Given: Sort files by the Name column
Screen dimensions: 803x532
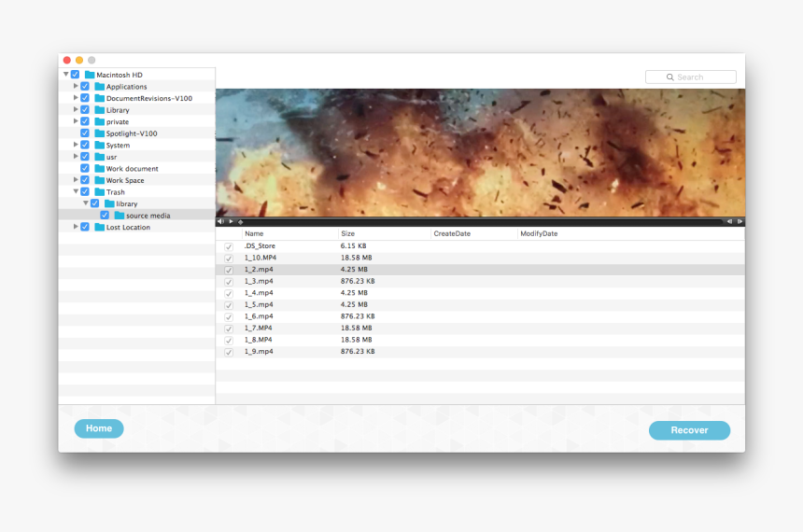Looking at the screenshot, I should click(x=289, y=233).
